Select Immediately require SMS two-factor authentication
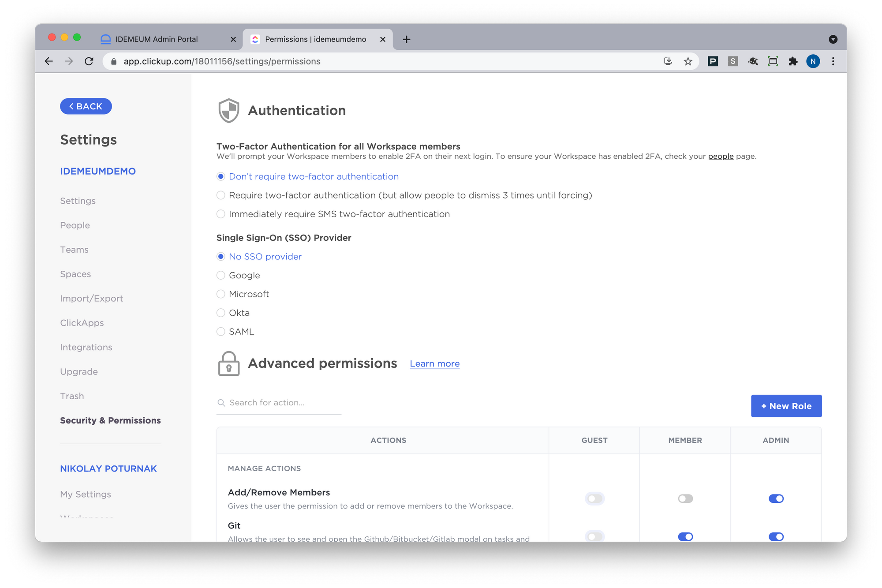 [221, 214]
